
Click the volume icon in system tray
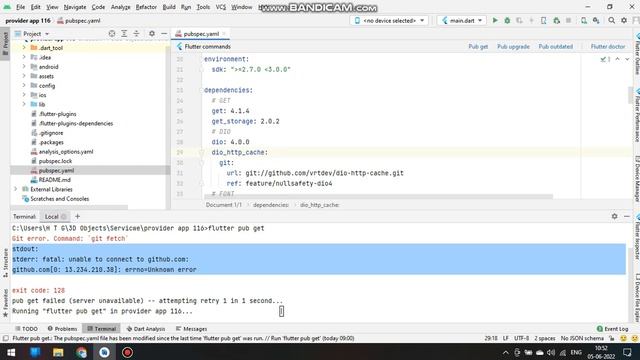pos(551,352)
